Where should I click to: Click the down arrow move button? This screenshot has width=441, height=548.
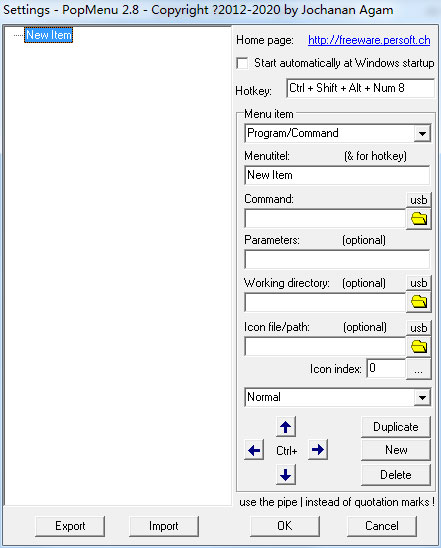[x=285, y=474]
